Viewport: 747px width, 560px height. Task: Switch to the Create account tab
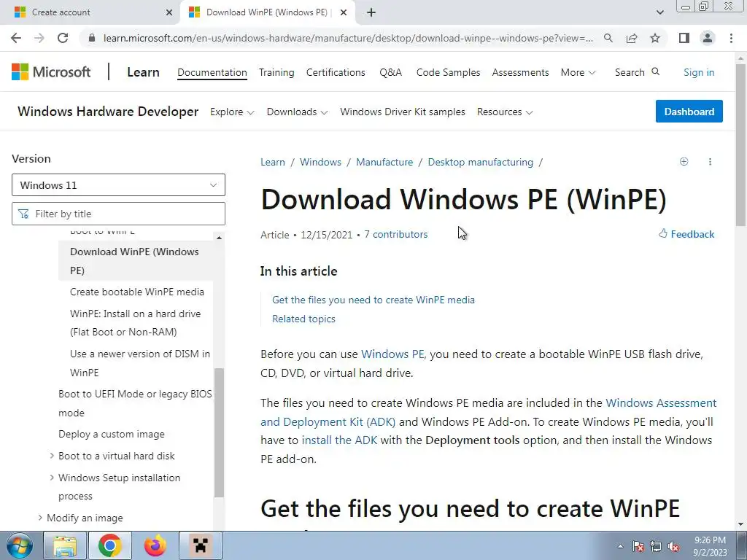(x=90, y=12)
